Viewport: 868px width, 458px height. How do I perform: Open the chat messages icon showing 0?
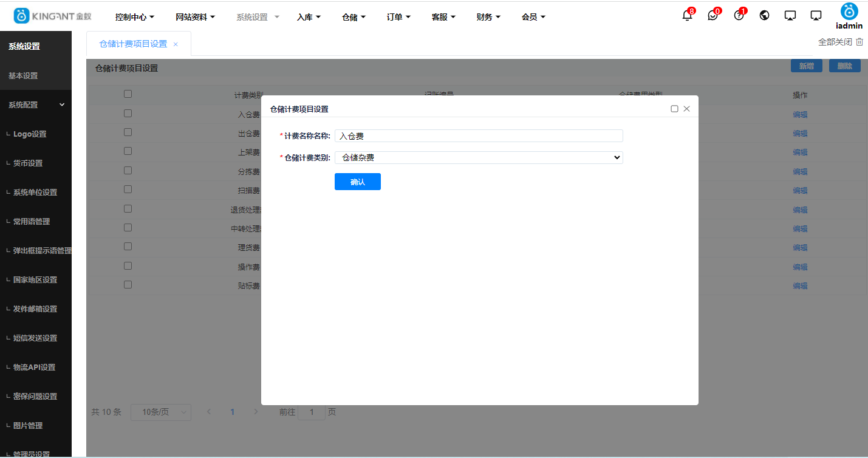[x=713, y=16]
